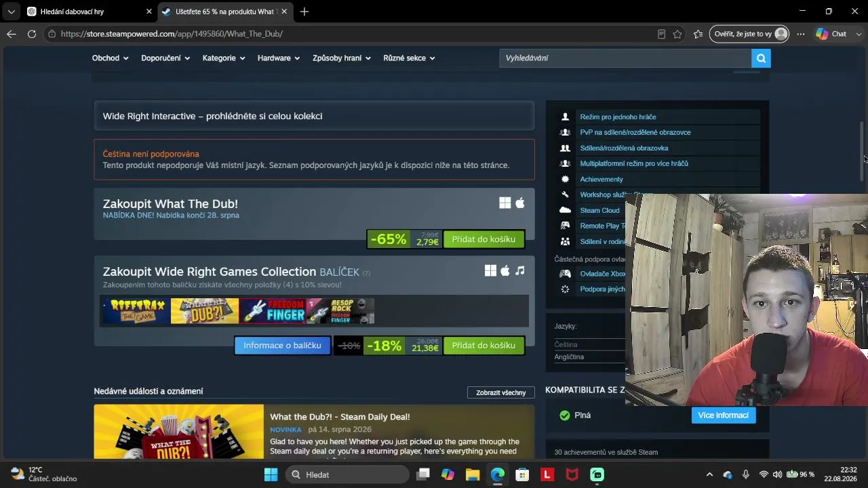Click the Windows taskbar search box
The width and height of the screenshot is (868, 488).
347,474
